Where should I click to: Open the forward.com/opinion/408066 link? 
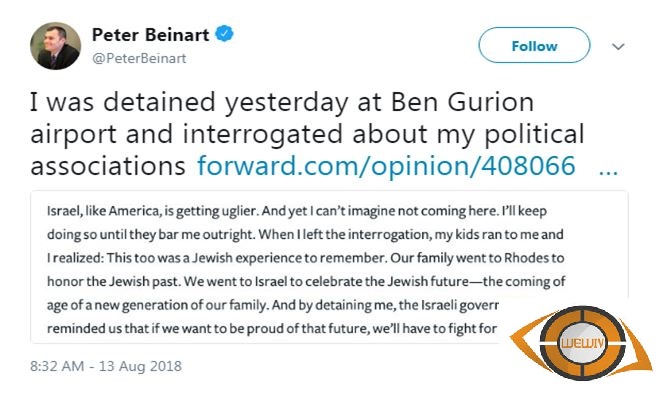(x=386, y=166)
